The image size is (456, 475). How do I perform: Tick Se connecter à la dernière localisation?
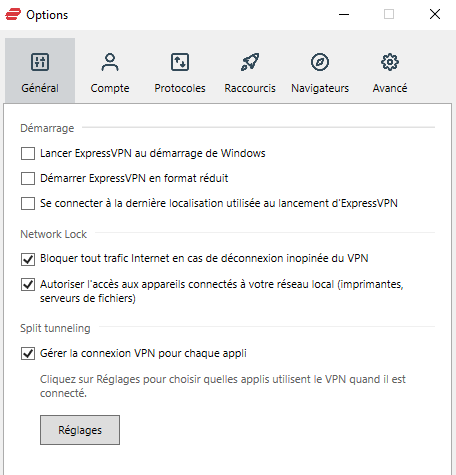(28, 203)
